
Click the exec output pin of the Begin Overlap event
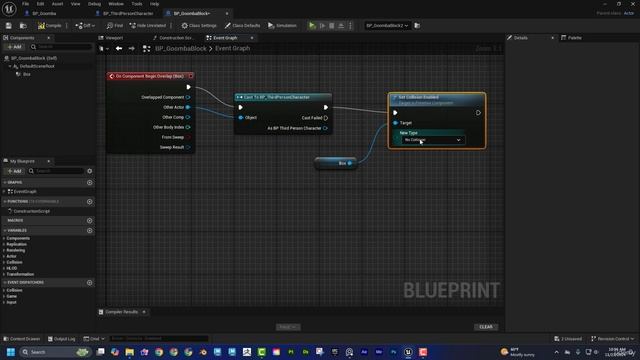coord(188,87)
